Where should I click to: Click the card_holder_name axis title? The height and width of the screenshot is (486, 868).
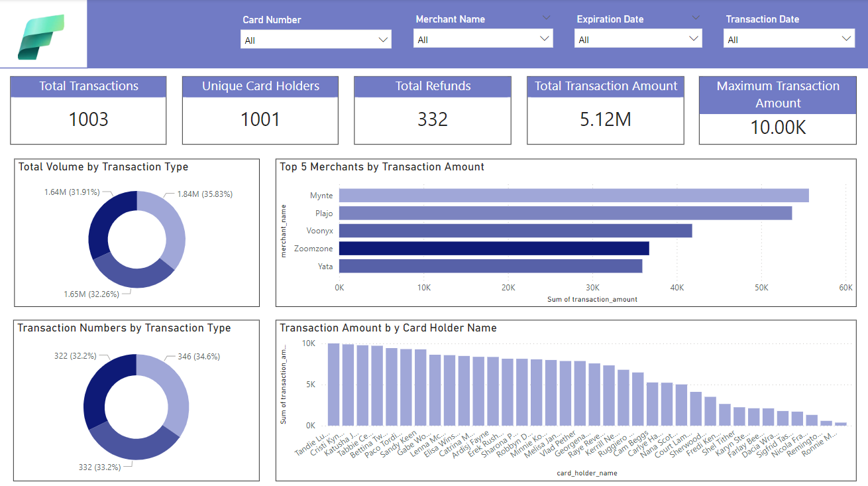pos(587,473)
